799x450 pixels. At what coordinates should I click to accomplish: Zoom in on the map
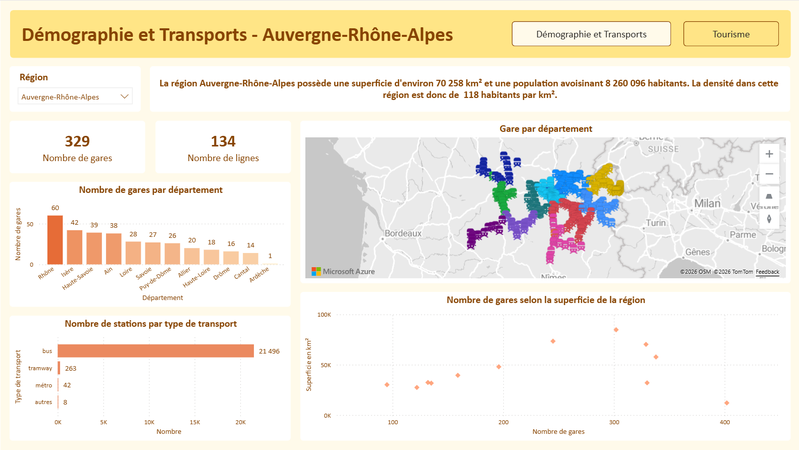[768, 154]
